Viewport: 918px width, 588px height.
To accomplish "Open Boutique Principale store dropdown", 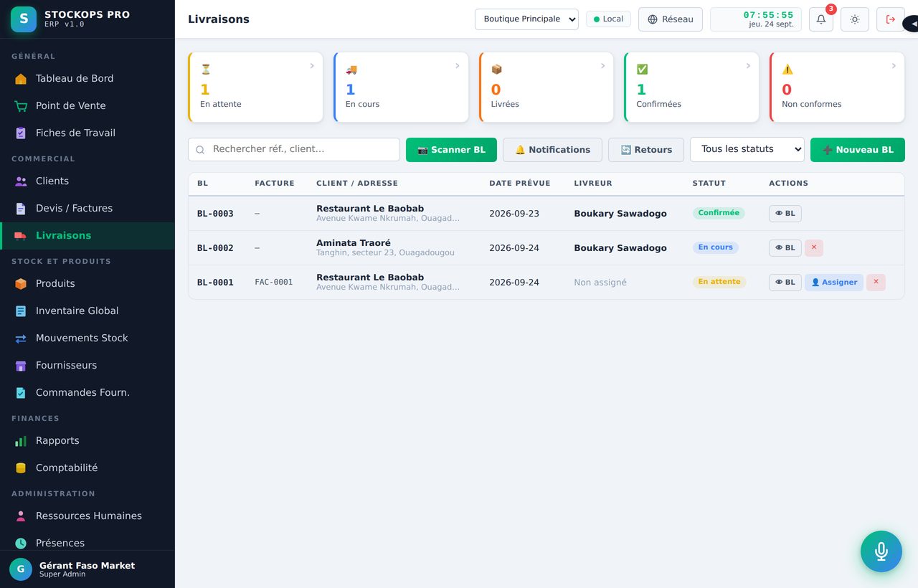I will tap(526, 19).
